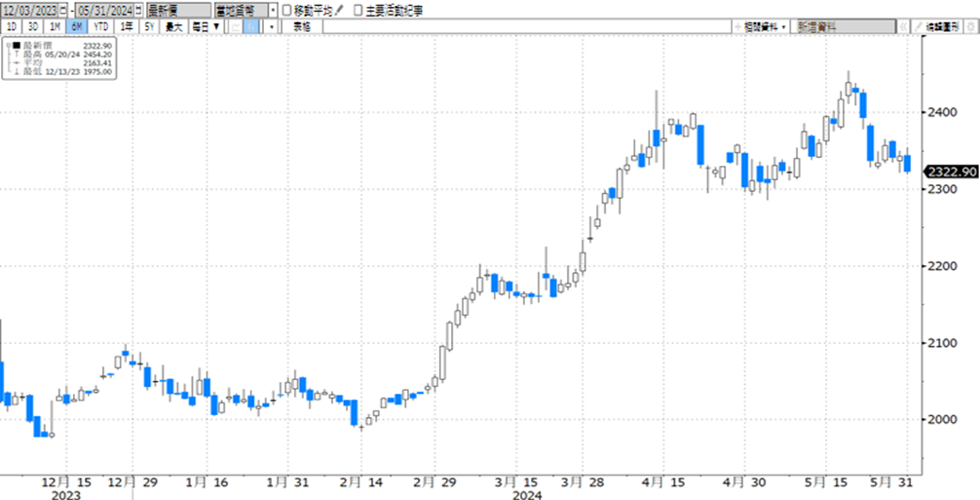The height and width of the screenshot is (500, 980).
Task: Click the 2322.90 last price axis tag
Action: coord(951,173)
